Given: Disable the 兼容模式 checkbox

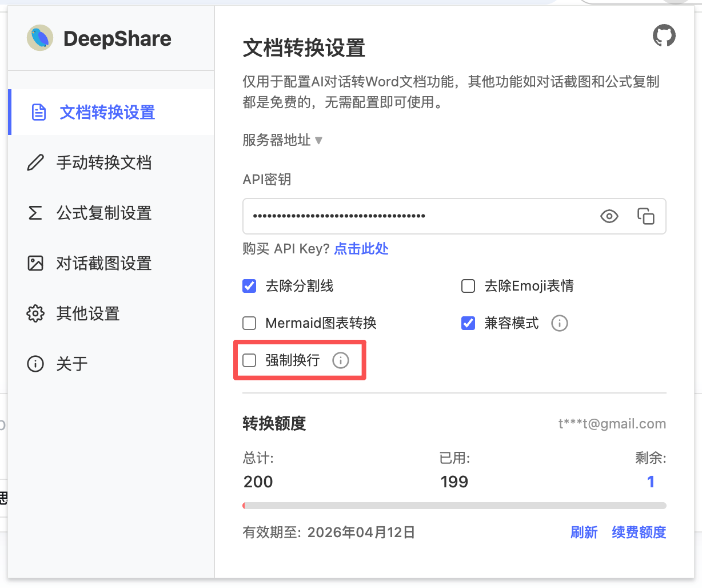Looking at the screenshot, I should (468, 323).
